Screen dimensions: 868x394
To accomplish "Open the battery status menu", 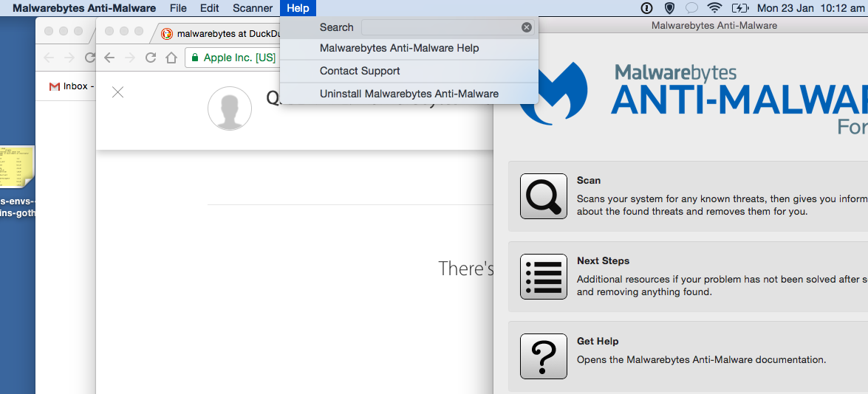I will coord(740,8).
